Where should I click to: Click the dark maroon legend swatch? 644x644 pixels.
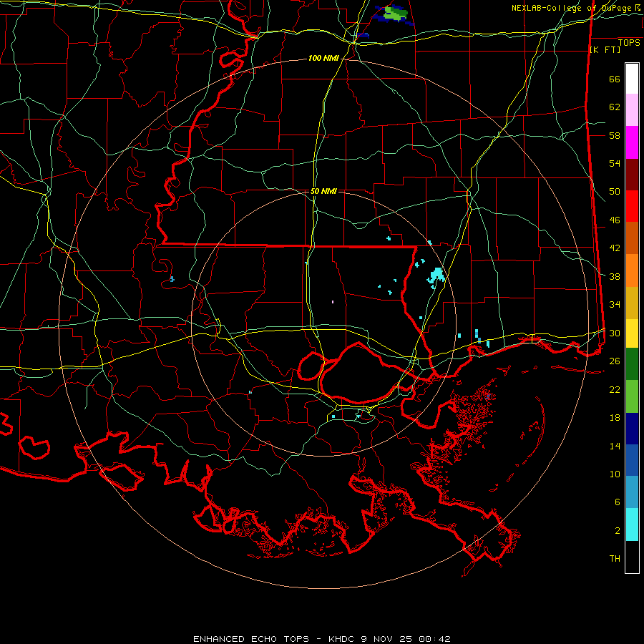tap(632, 175)
